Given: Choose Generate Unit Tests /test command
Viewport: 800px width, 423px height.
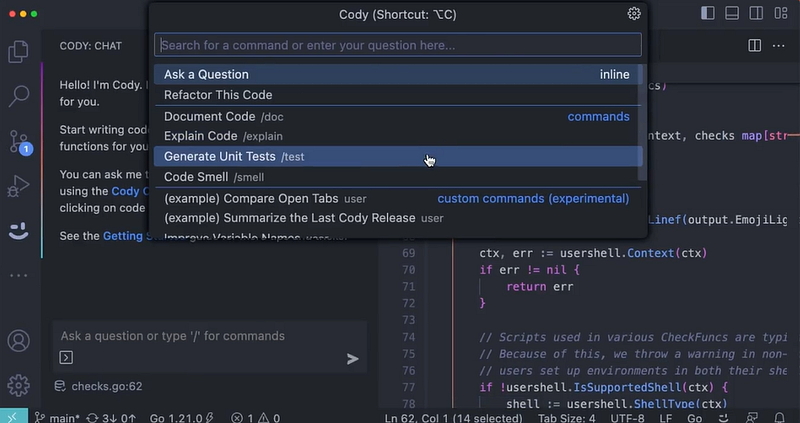Looking at the screenshot, I should [396, 157].
